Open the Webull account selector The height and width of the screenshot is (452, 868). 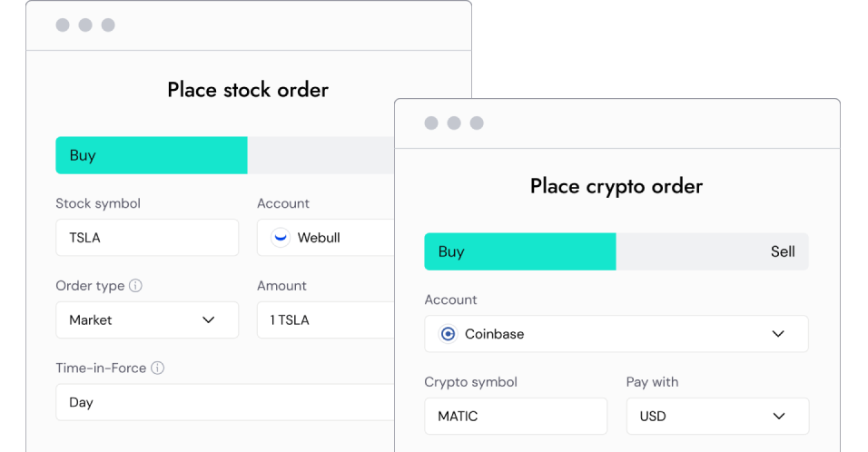(327, 238)
